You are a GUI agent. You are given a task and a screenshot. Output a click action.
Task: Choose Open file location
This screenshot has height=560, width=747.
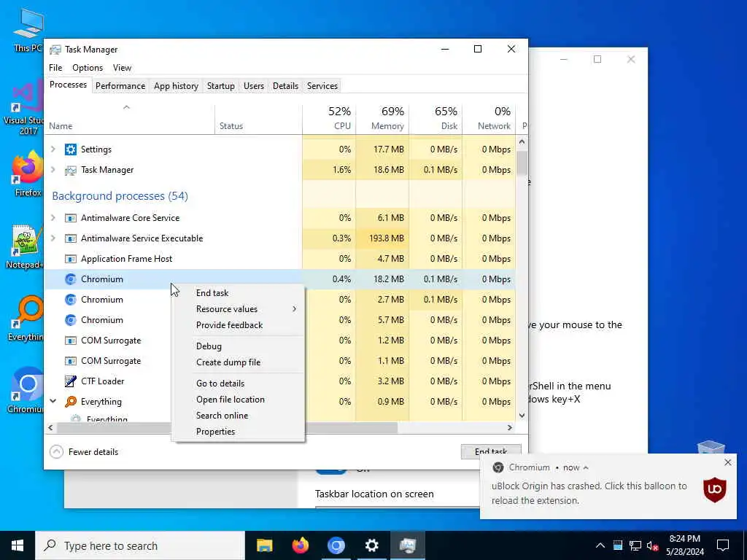238,400
